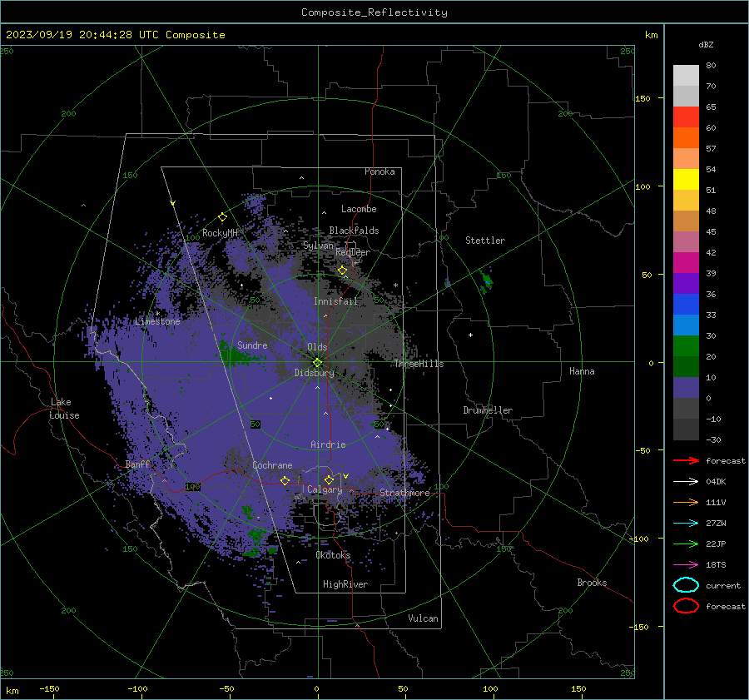Click the Sundre city label
This screenshot has height=700, width=749.
tap(252, 345)
